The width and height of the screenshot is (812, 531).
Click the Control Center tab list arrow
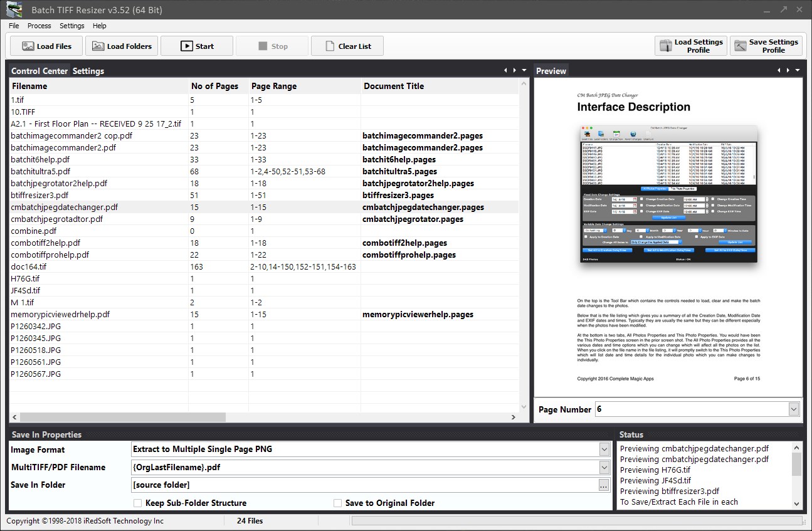point(525,71)
